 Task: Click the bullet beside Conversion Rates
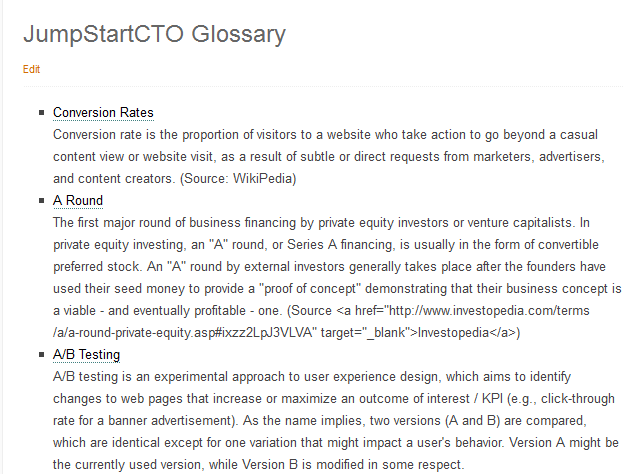[x=41, y=112]
